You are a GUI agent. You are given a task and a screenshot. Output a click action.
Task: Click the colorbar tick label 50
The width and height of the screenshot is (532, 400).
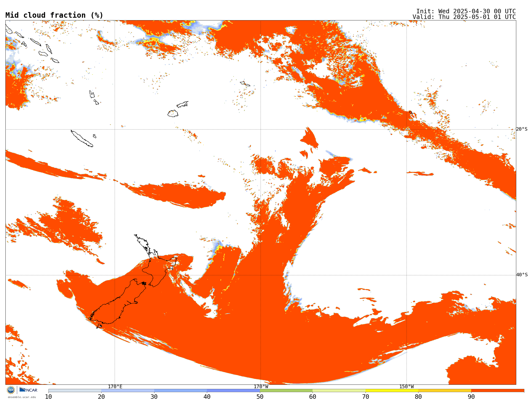[260, 397]
